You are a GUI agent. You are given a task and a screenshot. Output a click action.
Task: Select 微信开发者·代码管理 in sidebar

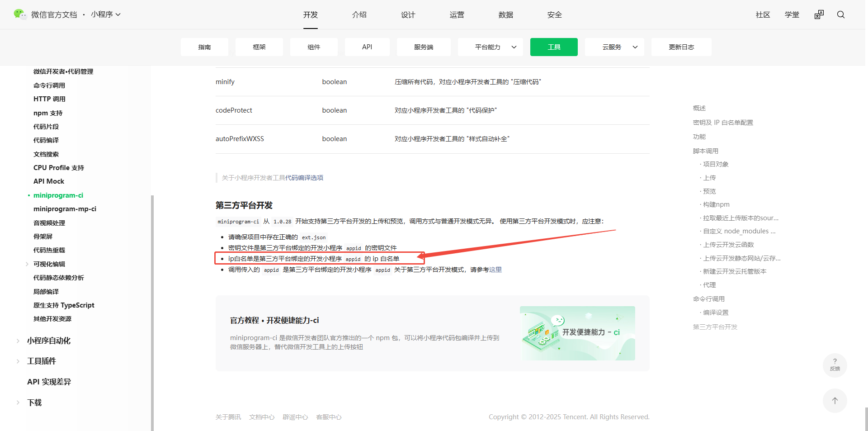63,71
